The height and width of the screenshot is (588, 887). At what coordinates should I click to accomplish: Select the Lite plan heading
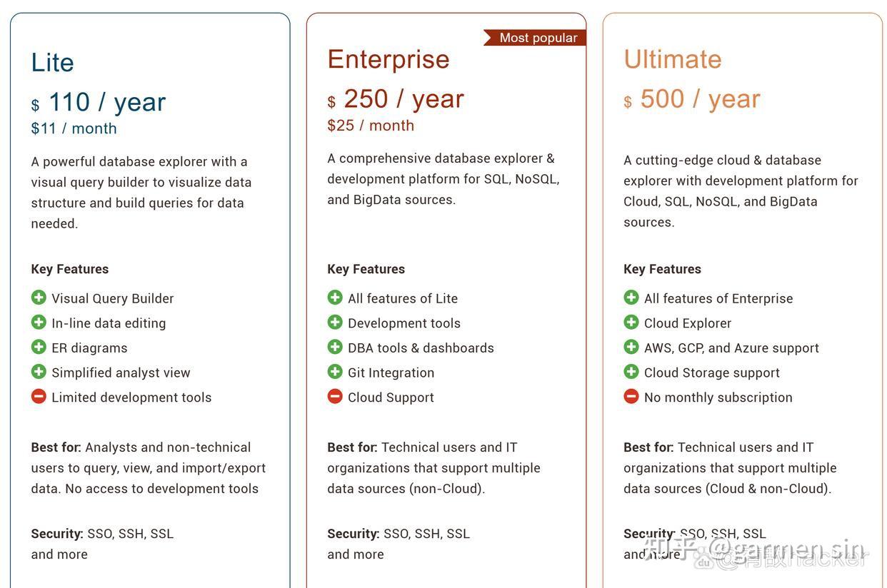52,63
